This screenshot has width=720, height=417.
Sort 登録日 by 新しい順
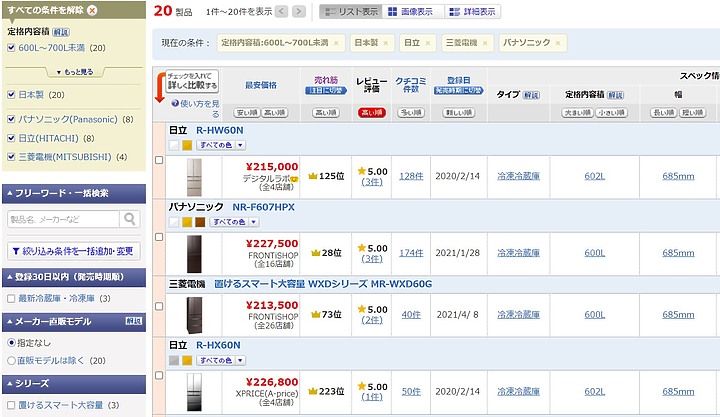click(x=458, y=113)
